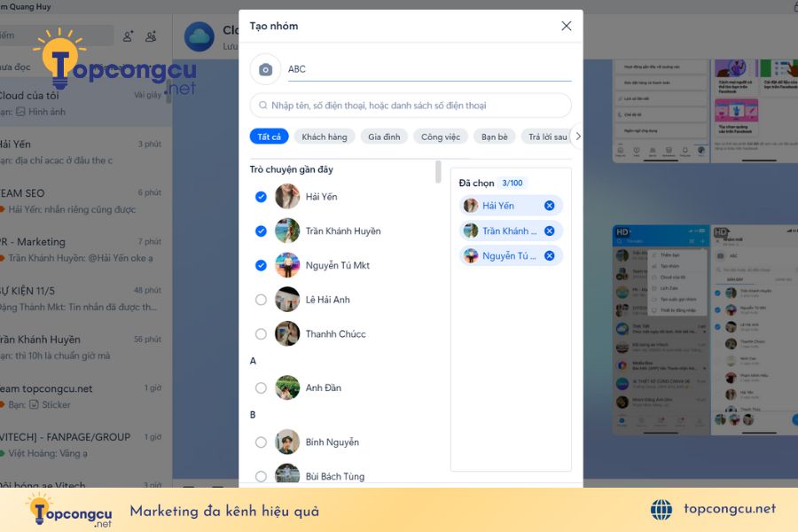Uncheck Trần Khánh Huyền in the contact list

click(x=261, y=231)
